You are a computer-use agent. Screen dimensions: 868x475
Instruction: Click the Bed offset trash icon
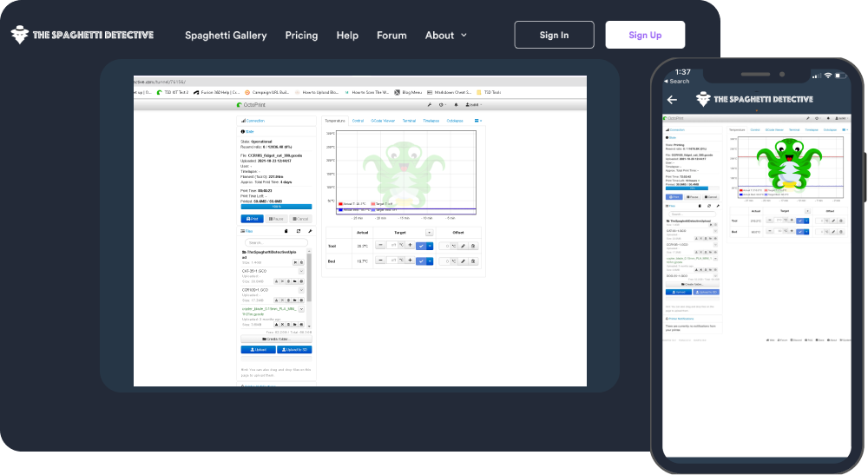pos(473,261)
